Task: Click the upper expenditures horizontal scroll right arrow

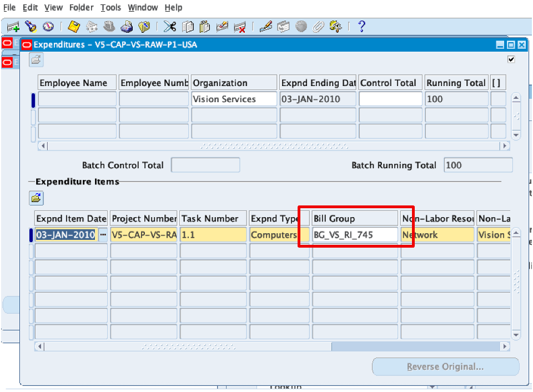Action: click(x=505, y=146)
